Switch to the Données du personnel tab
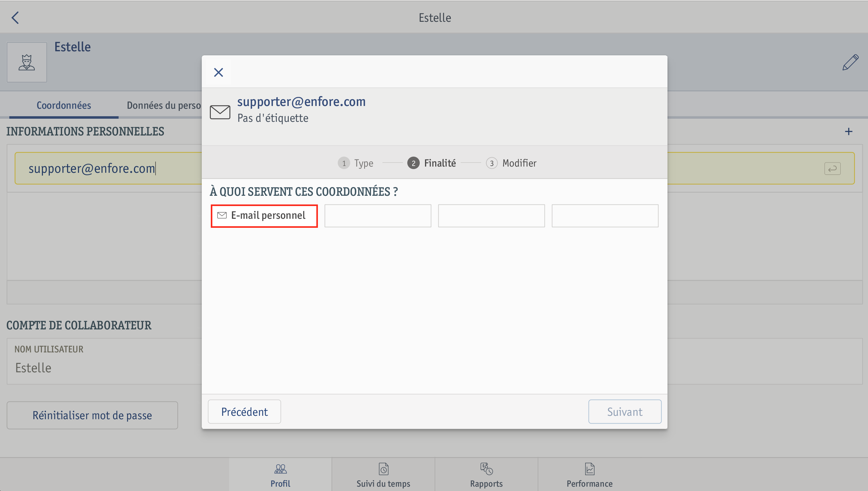This screenshot has width=868, height=491. (x=164, y=105)
